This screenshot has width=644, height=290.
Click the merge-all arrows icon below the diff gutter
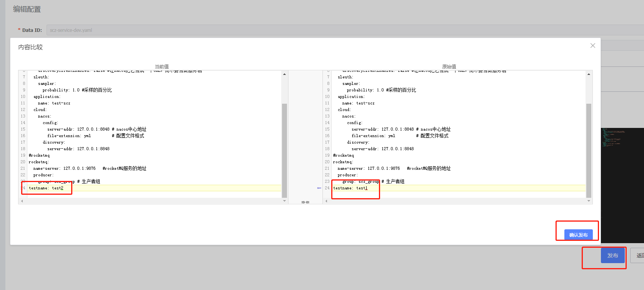[x=305, y=202]
